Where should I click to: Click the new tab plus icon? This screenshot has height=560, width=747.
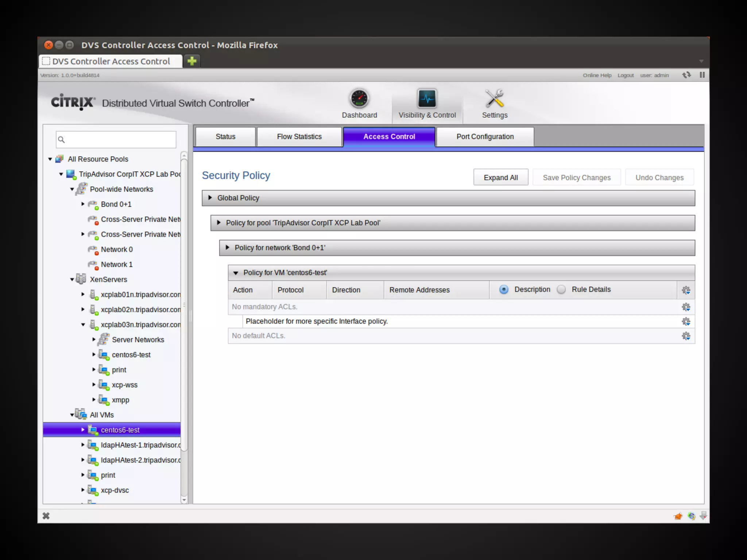pyautogui.click(x=192, y=61)
